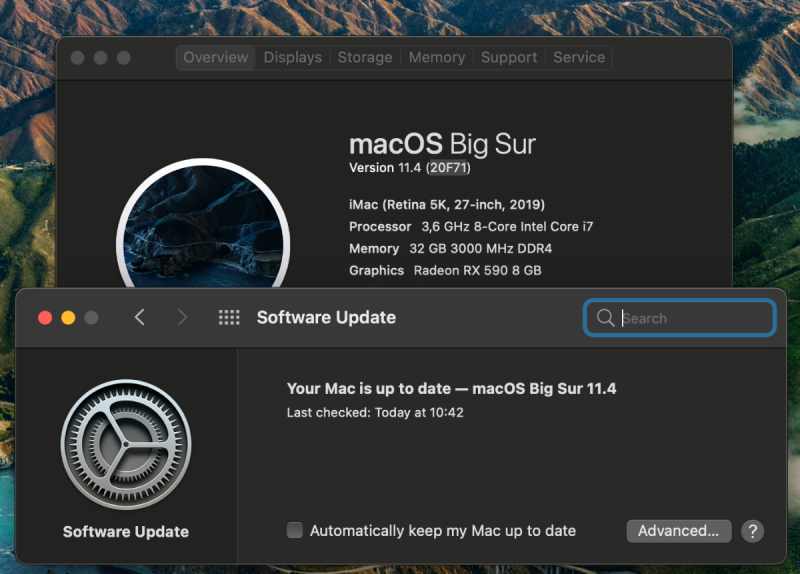Open the Memory tab in About This Mac
The height and width of the screenshot is (574, 800).
click(x=437, y=57)
